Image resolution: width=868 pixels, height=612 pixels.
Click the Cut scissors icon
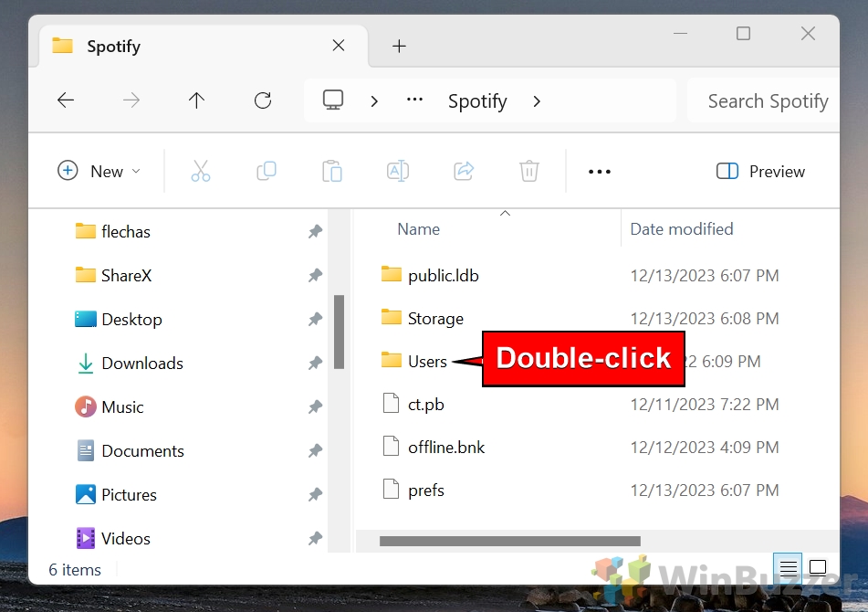pos(201,171)
